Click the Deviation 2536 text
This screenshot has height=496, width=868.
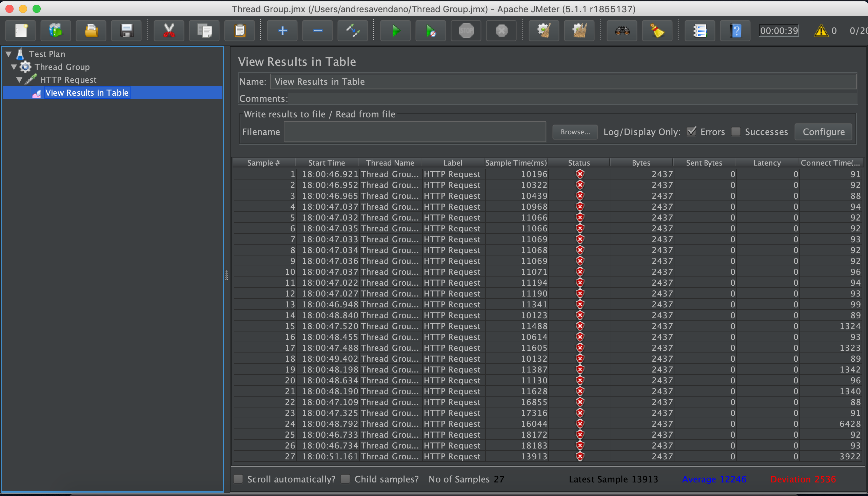803,479
